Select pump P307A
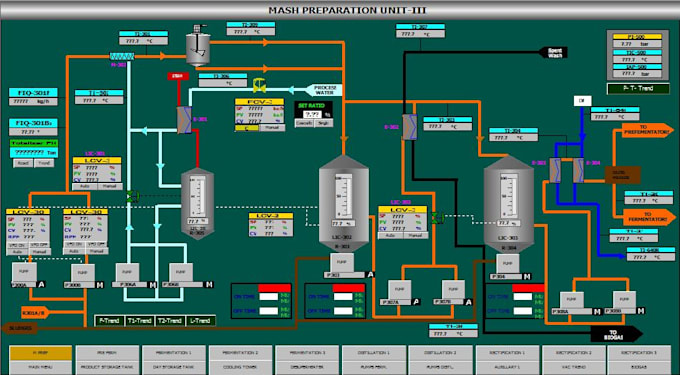 pos(399,290)
